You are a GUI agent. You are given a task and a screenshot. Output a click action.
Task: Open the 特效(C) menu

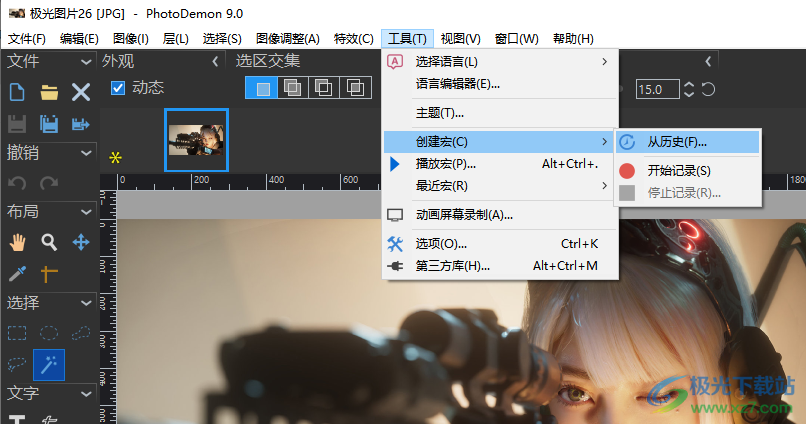click(x=354, y=39)
